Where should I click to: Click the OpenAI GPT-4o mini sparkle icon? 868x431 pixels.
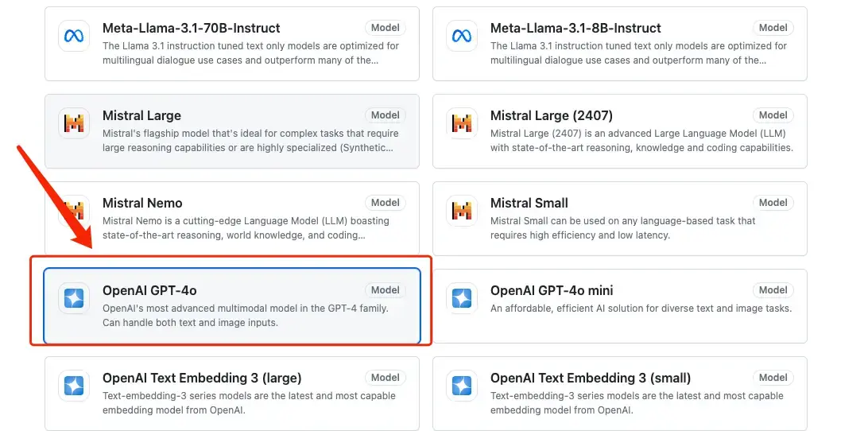pyautogui.click(x=462, y=298)
